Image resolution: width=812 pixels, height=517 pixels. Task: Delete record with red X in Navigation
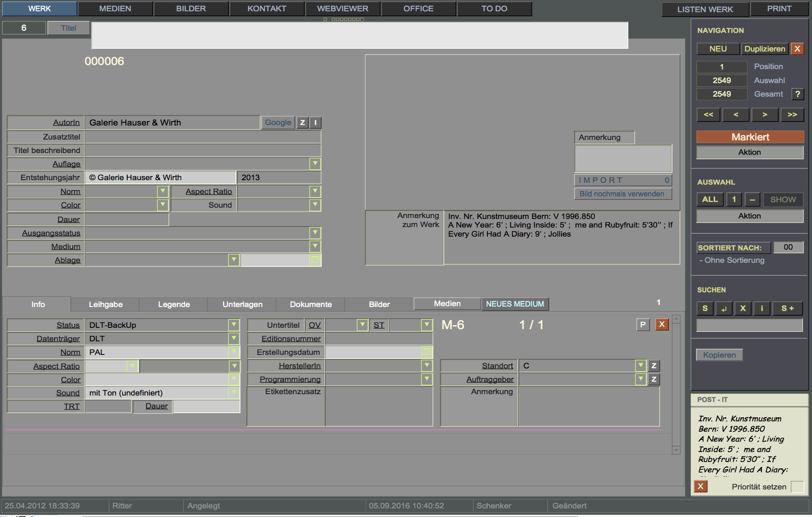pos(798,49)
